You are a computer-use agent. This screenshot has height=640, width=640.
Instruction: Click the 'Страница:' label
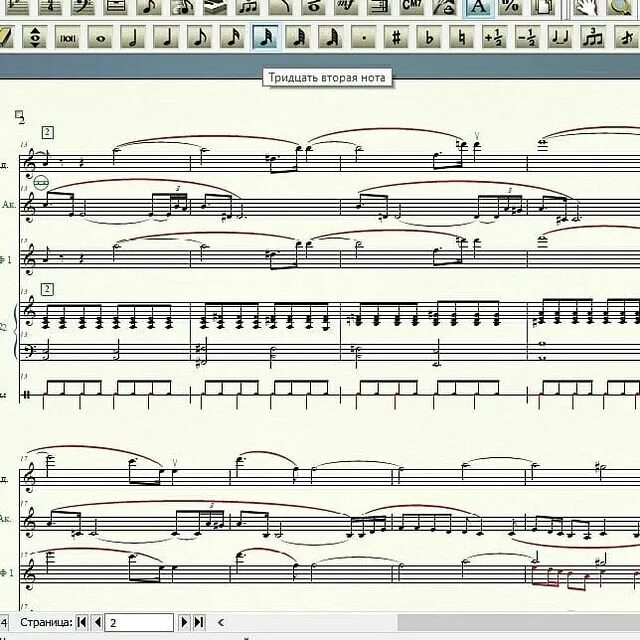pyautogui.click(x=46, y=622)
